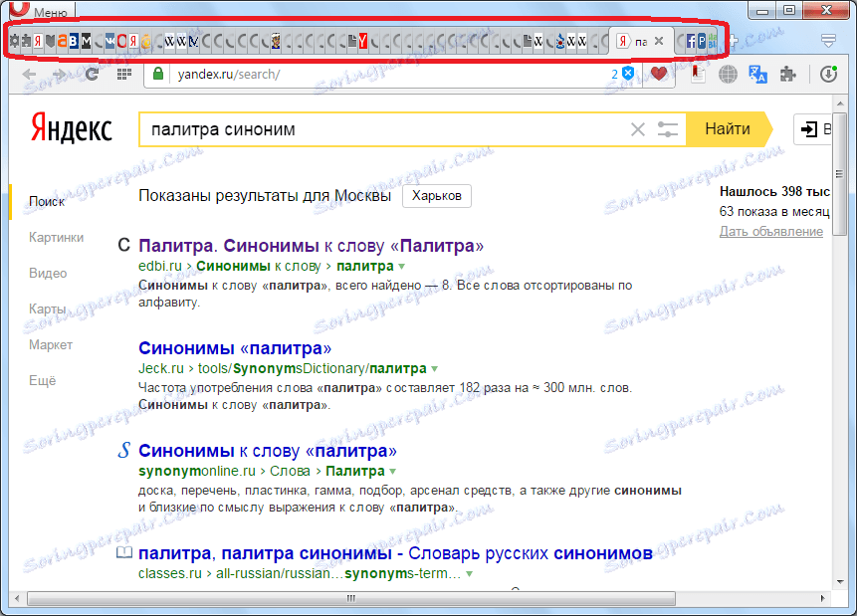Select Карты in the sidebar

(x=48, y=308)
